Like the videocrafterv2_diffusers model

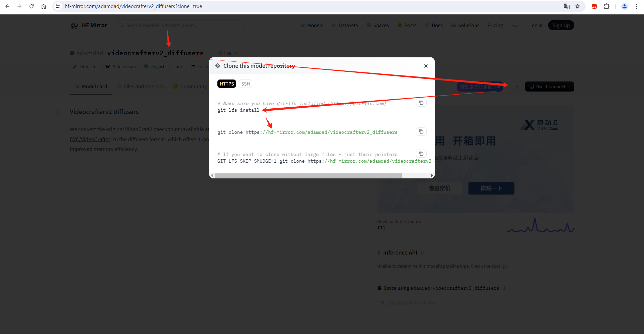pyautogui.click(x=224, y=53)
